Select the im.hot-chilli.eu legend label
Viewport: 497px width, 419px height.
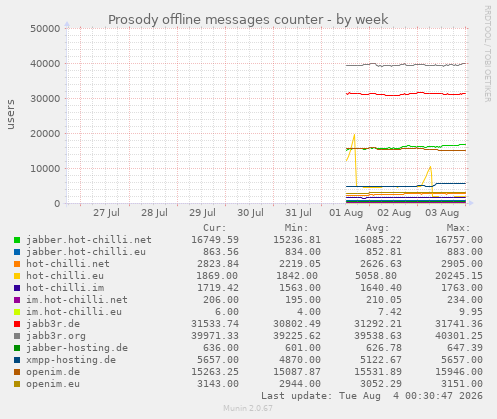[74, 312]
